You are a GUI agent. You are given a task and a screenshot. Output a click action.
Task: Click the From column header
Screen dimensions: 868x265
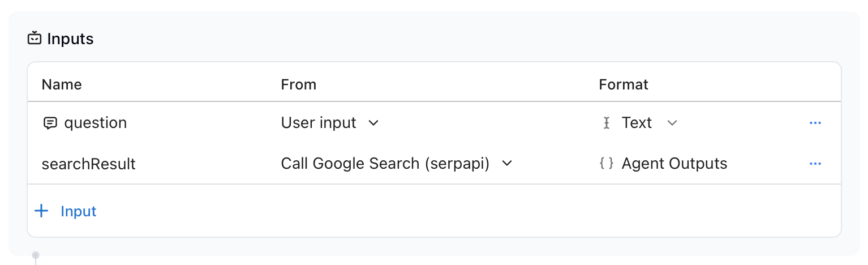point(298,84)
